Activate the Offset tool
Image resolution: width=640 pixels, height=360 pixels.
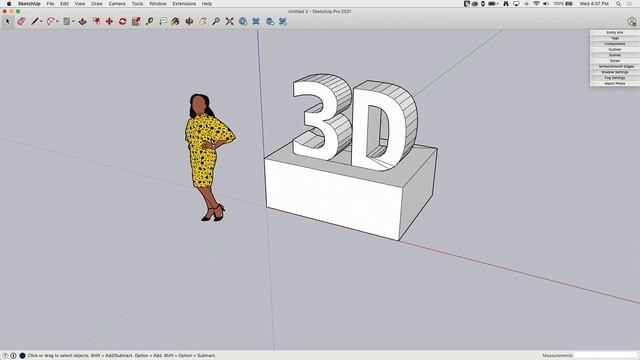(96, 21)
